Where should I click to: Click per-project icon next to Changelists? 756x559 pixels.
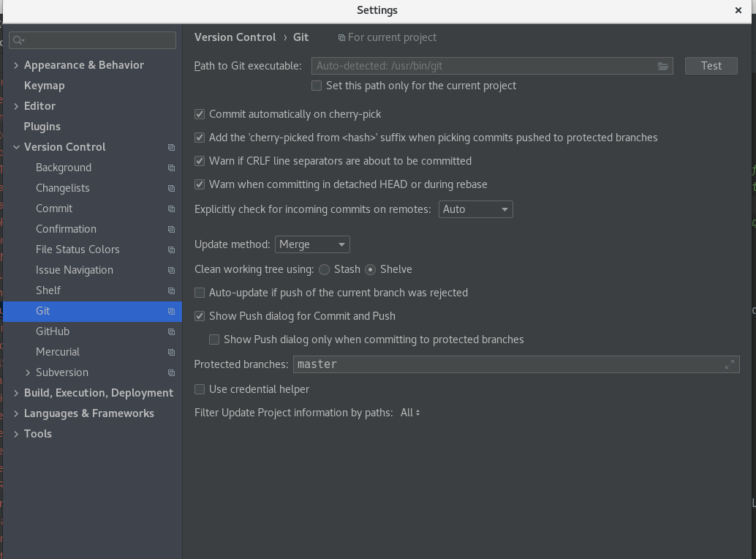[x=171, y=188]
